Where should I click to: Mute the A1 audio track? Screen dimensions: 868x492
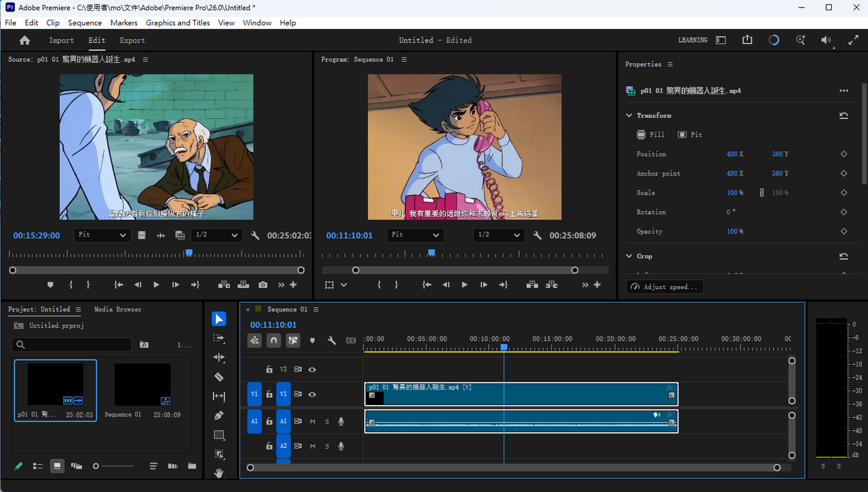pyautogui.click(x=313, y=421)
